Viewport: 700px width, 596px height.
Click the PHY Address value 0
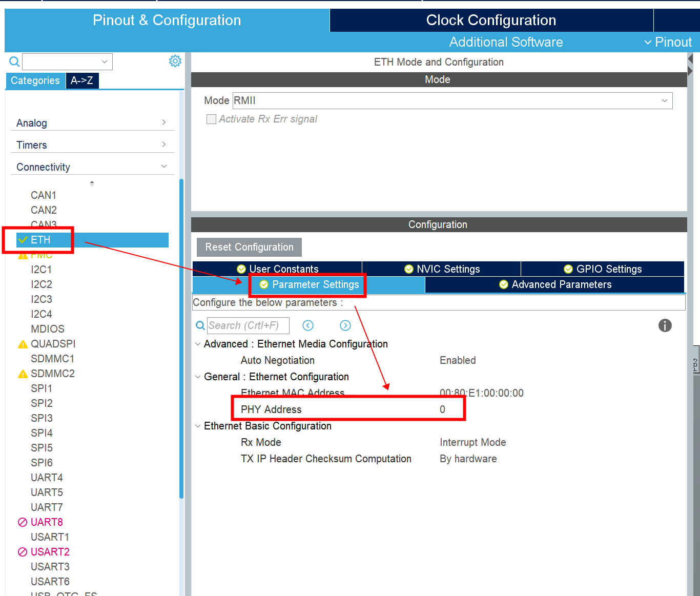coord(442,409)
